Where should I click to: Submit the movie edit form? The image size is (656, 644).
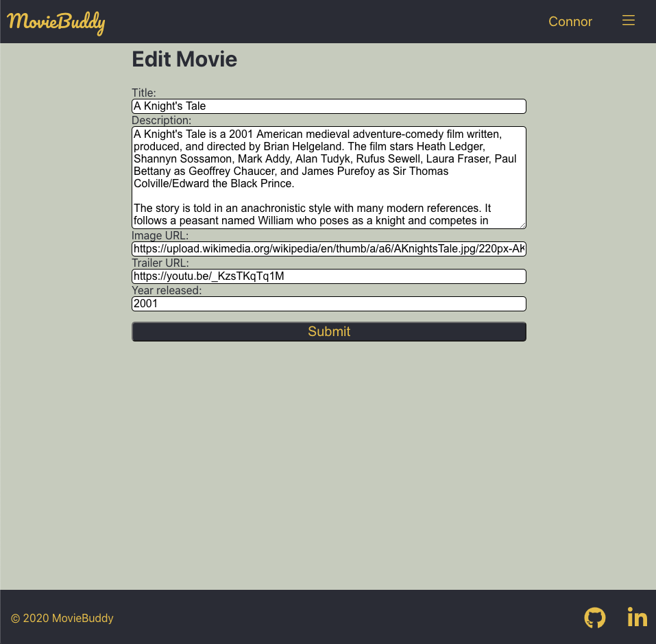328,331
